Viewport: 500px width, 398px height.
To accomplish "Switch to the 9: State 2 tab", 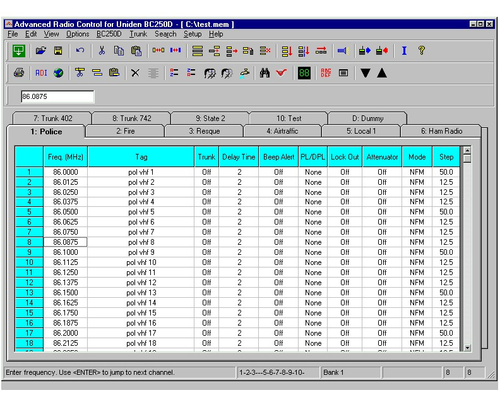I will point(210,118).
